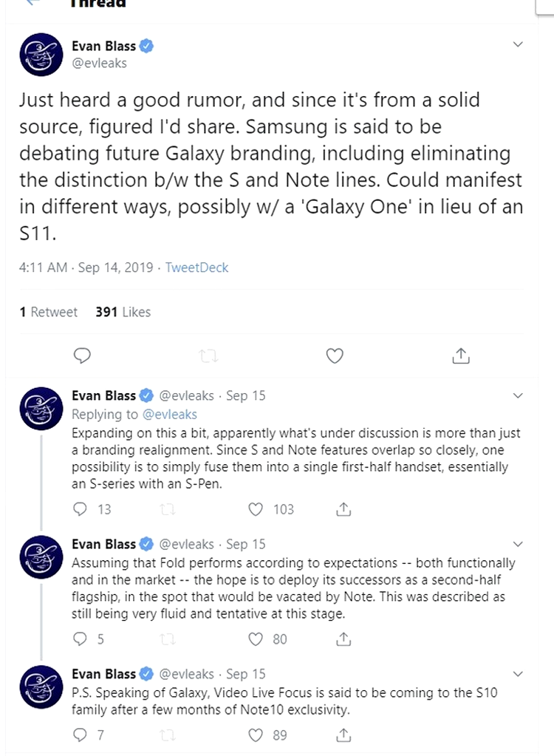
Task: View the 391 Likes list
Action: click(x=123, y=312)
